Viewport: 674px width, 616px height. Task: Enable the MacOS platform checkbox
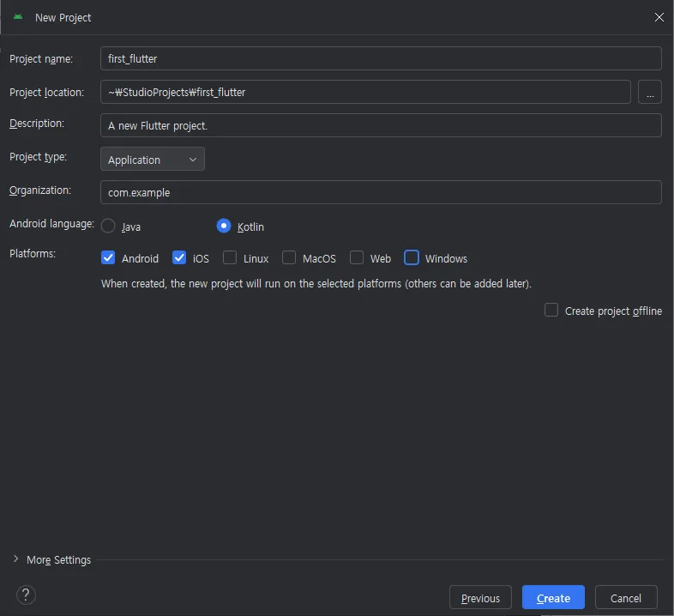[x=289, y=257]
